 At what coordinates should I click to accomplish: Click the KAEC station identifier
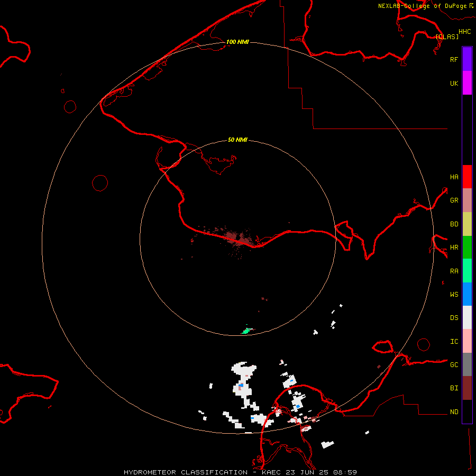[x=271, y=472]
